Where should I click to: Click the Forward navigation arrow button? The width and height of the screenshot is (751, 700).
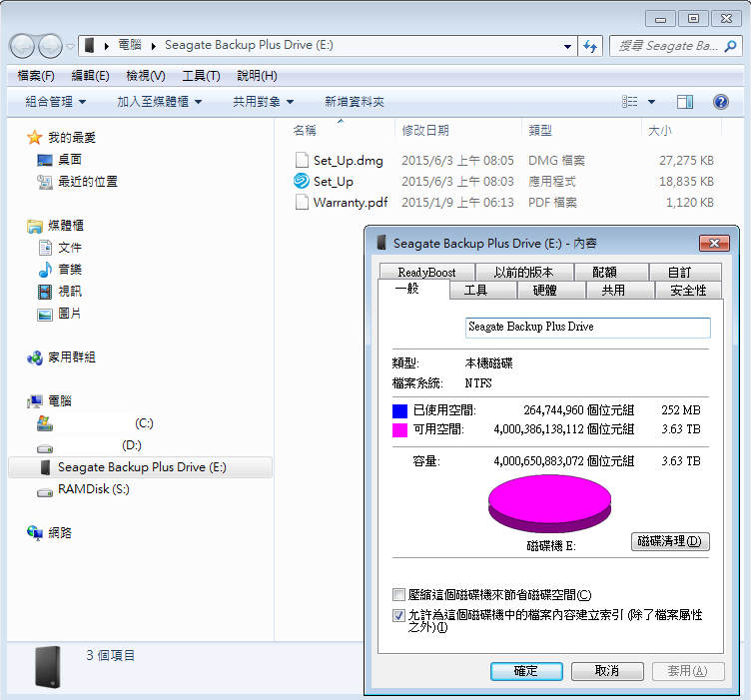(50, 47)
